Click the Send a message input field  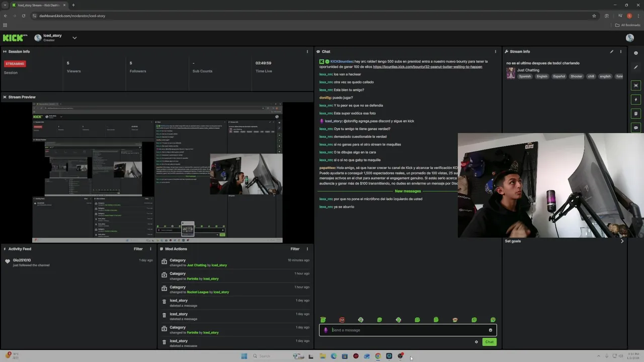408,330
